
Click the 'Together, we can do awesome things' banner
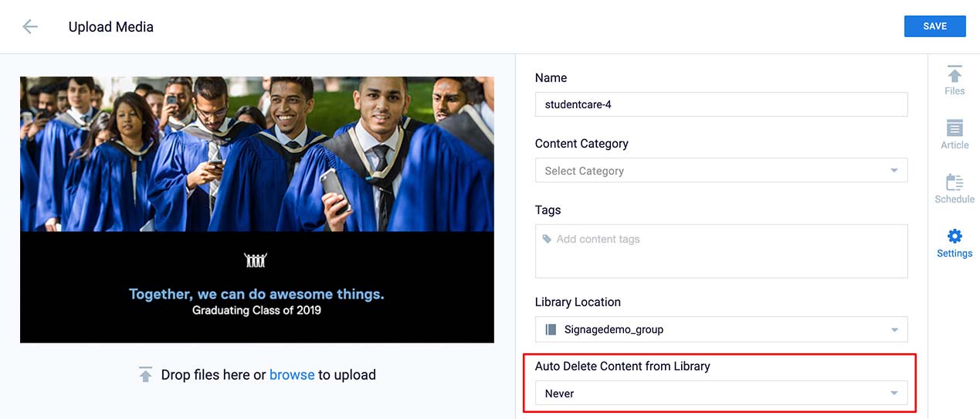coord(256,294)
